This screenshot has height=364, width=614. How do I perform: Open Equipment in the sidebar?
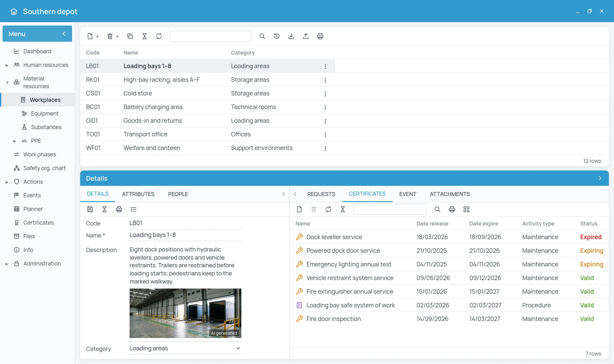(44, 113)
